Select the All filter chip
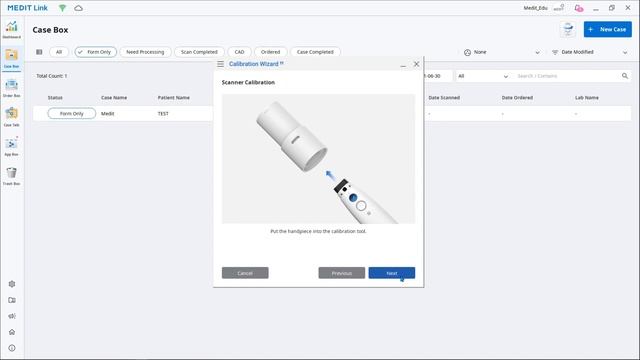The width and height of the screenshot is (640, 360). tap(59, 52)
